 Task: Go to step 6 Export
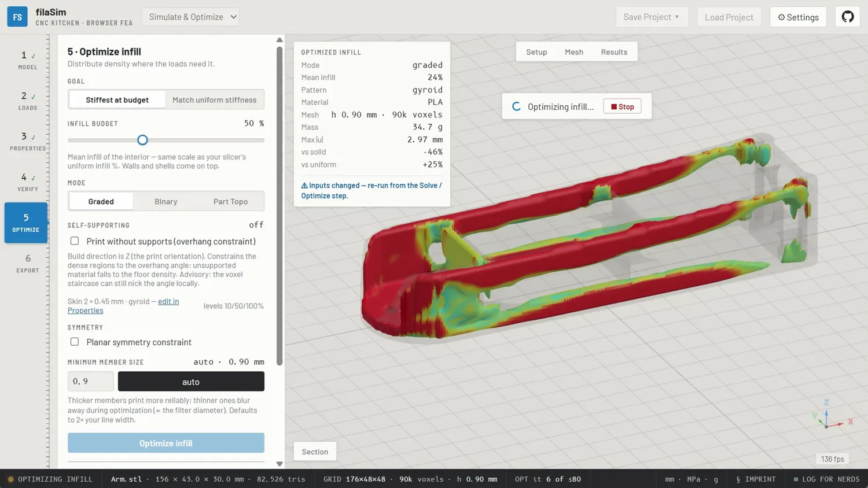[x=27, y=263]
